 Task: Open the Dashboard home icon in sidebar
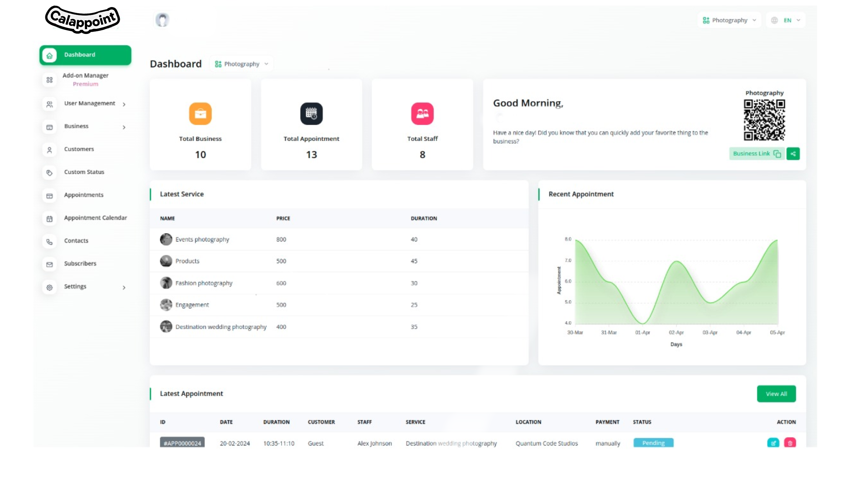[50, 55]
